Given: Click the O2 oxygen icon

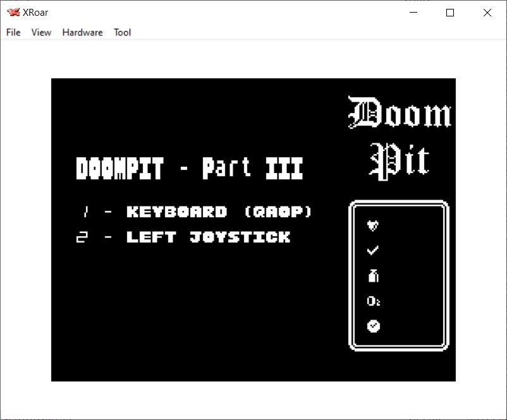Looking at the screenshot, I should [x=374, y=301].
